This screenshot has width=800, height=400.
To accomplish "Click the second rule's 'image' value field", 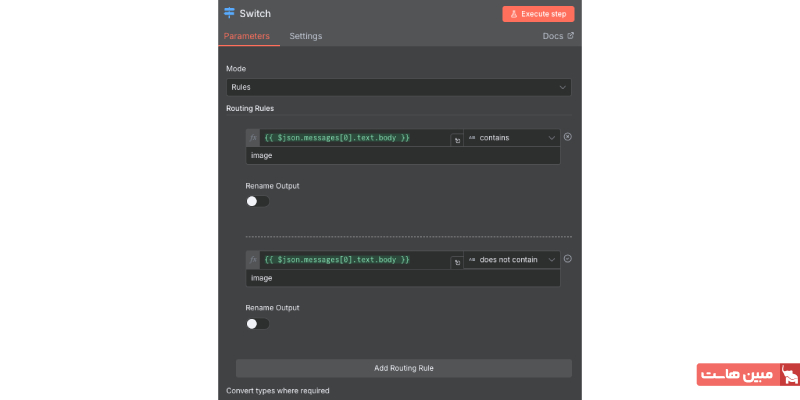I will tap(403, 278).
